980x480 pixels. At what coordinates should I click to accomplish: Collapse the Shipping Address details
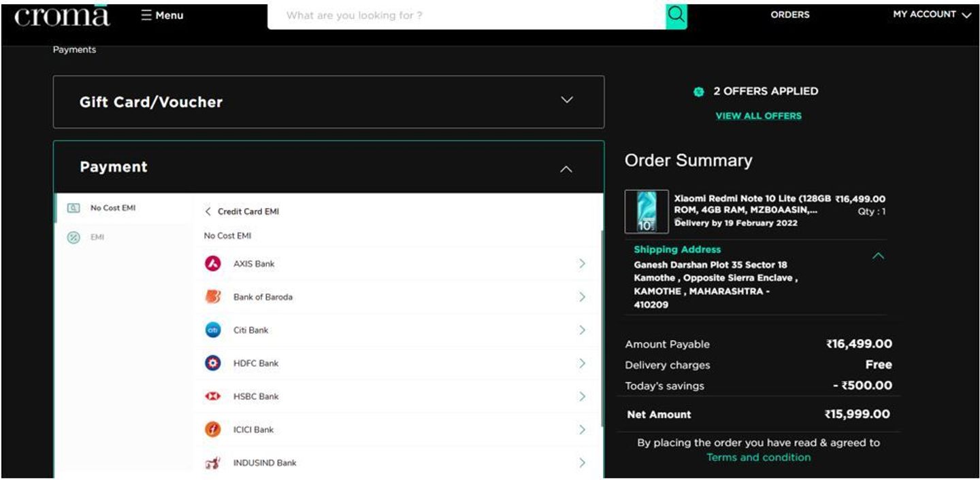[878, 256]
